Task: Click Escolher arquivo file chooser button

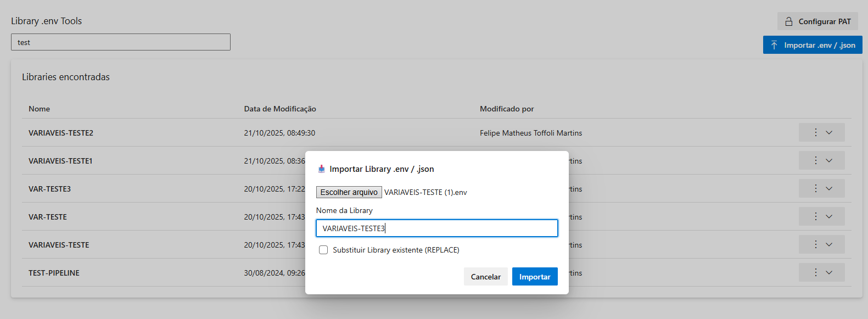Action: click(x=349, y=192)
